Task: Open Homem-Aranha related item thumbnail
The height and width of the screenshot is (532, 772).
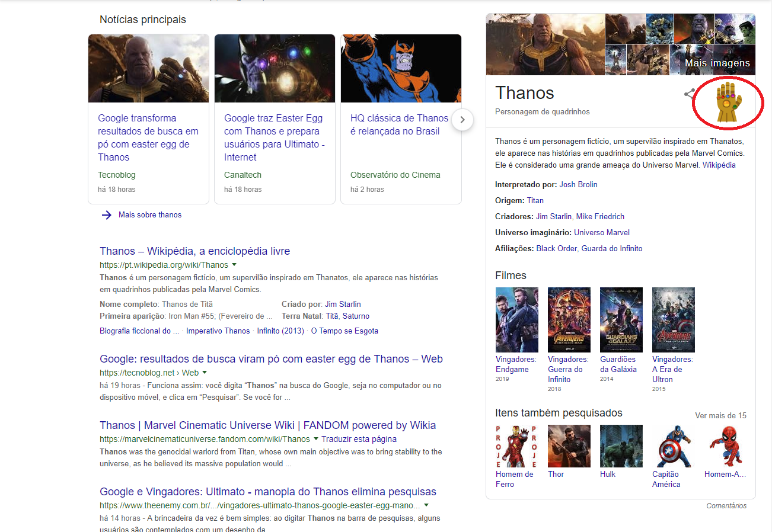Action: click(x=726, y=446)
